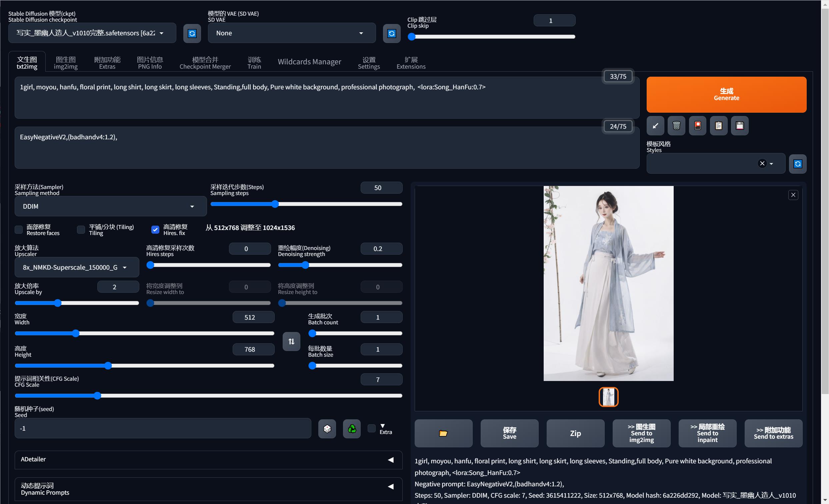Screen dimensions: 829x504
Task: Send image to inpaint
Action: pyautogui.click(x=707, y=433)
